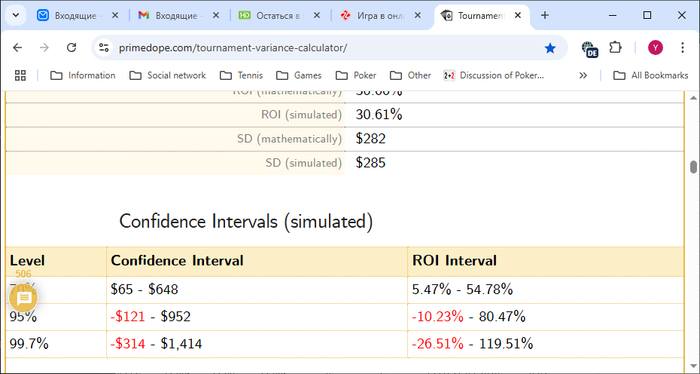Expand the tab search chevron

click(16, 16)
